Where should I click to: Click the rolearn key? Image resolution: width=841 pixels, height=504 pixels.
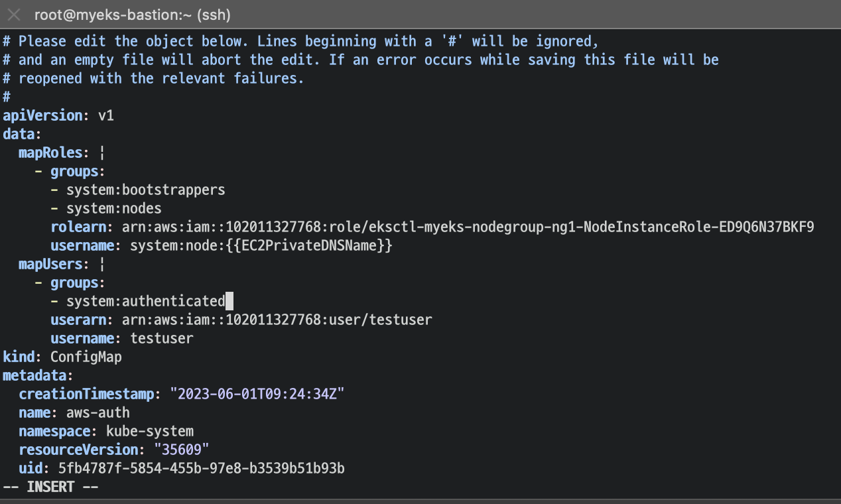(x=78, y=227)
